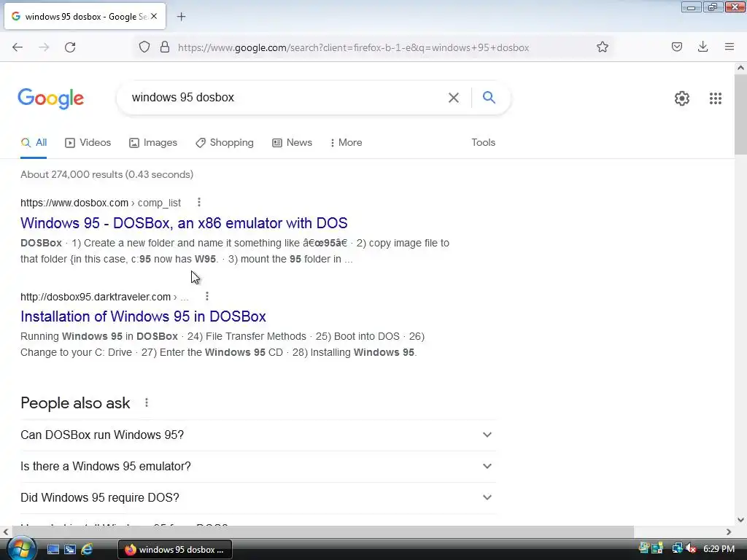Launch Internet Explorer from quick launch

coord(87,550)
